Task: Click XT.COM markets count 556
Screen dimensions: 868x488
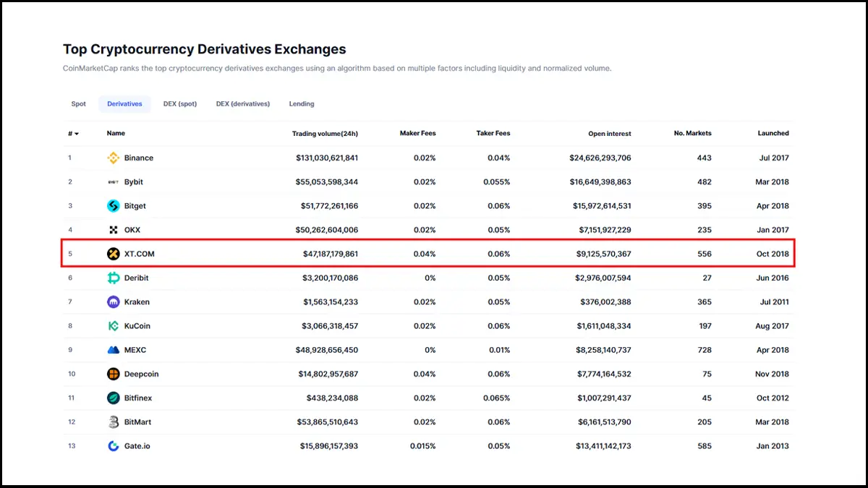Action: pyautogui.click(x=705, y=254)
